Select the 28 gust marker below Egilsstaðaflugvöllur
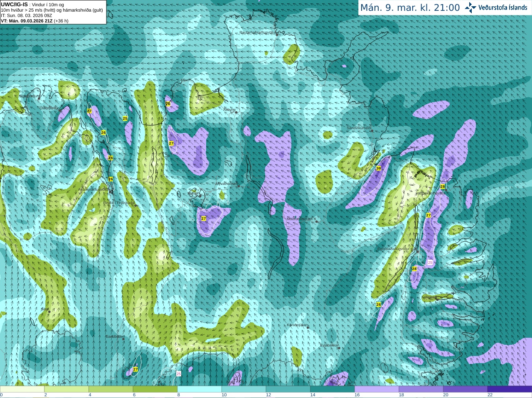This screenshot has width=532, height=398. (x=414, y=269)
